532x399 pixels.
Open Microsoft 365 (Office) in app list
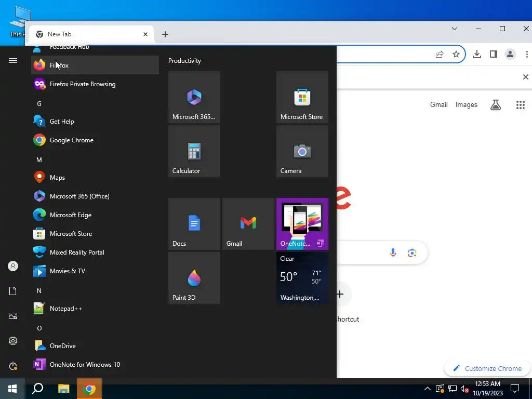[x=95, y=196]
